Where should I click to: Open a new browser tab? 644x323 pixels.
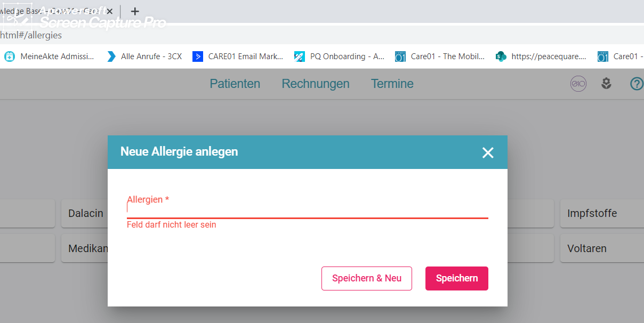click(x=135, y=11)
